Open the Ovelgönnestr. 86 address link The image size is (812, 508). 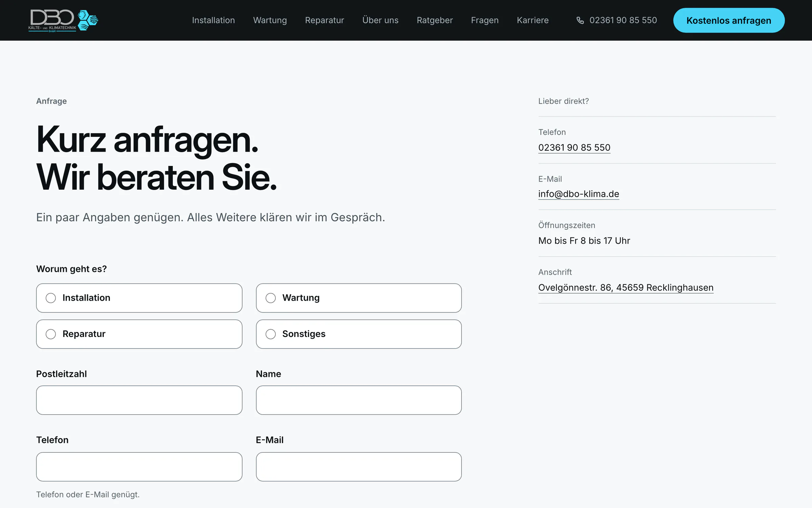coord(626,288)
